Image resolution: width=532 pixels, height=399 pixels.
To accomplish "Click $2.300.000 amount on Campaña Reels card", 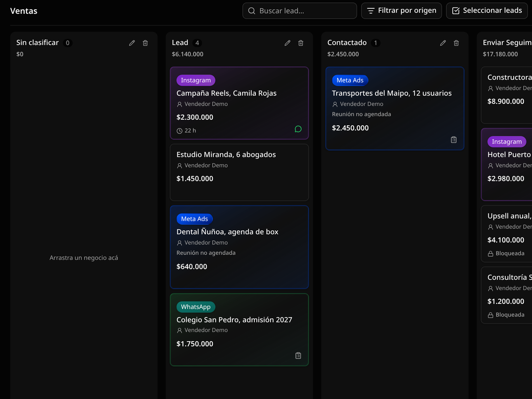I will click(x=195, y=117).
